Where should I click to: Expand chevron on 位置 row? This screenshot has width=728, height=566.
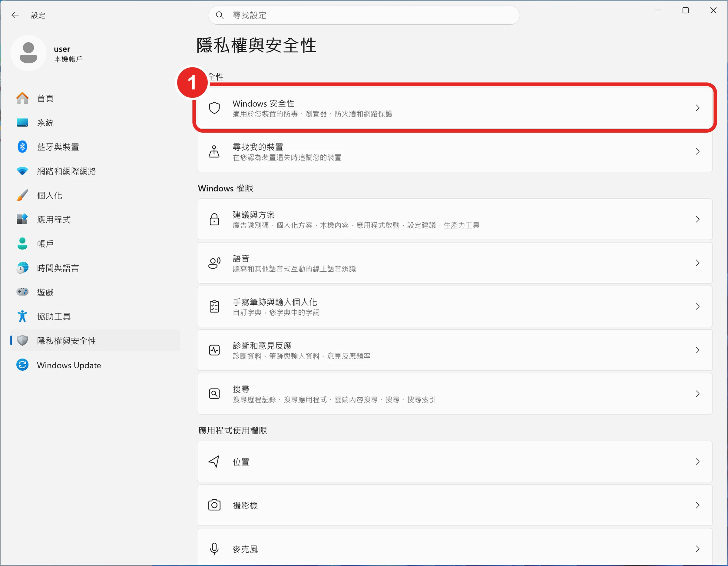pyautogui.click(x=698, y=462)
